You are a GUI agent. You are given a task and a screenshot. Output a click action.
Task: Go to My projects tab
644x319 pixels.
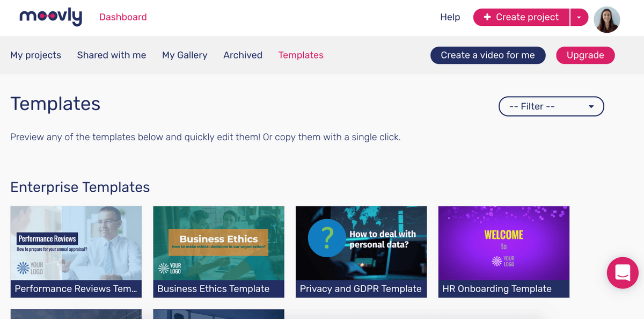pyautogui.click(x=36, y=55)
